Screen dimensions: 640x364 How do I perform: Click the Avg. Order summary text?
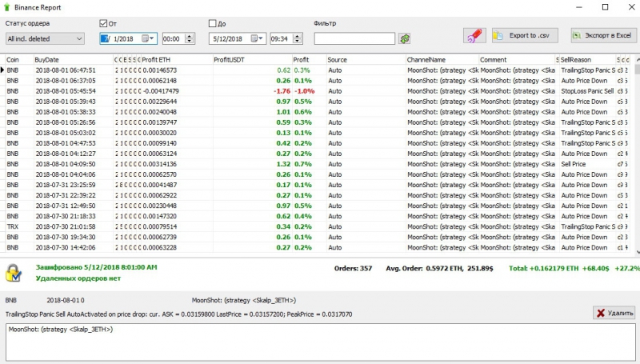pos(439,269)
